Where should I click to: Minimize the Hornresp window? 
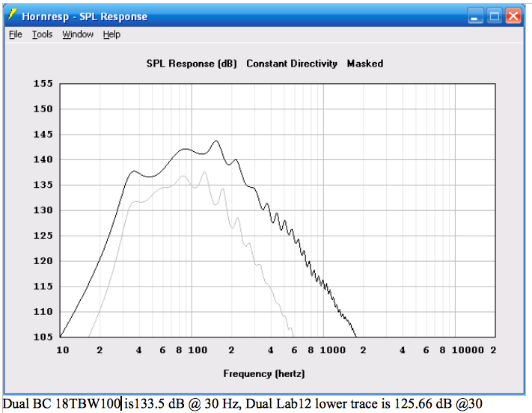(x=475, y=16)
